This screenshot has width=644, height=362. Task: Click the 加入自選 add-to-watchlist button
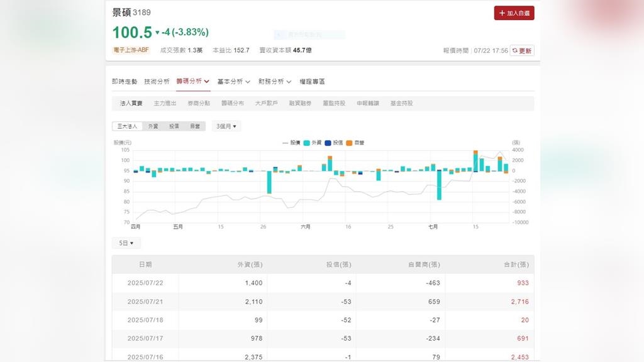pos(514,13)
